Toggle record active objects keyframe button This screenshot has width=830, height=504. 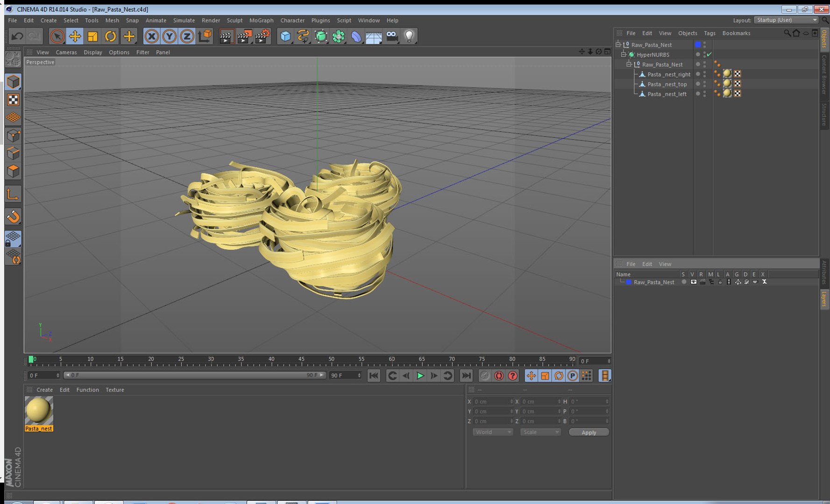(x=485, y=376)
